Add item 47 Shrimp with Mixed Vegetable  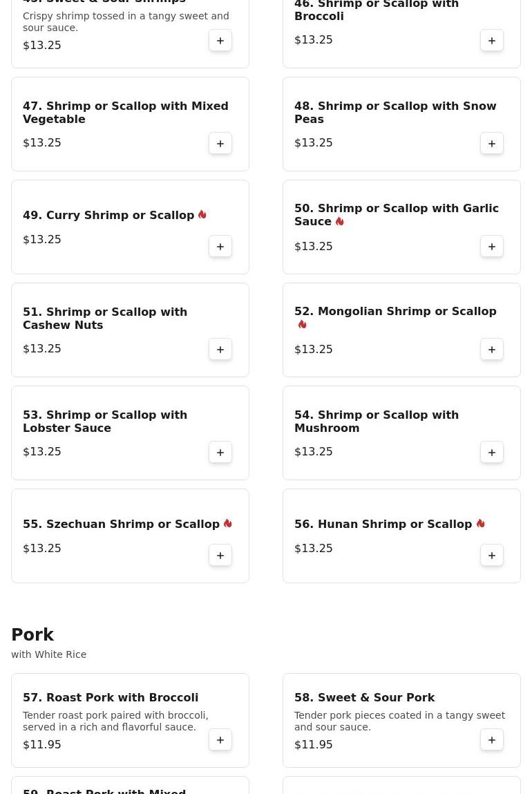tap(220, 144)
